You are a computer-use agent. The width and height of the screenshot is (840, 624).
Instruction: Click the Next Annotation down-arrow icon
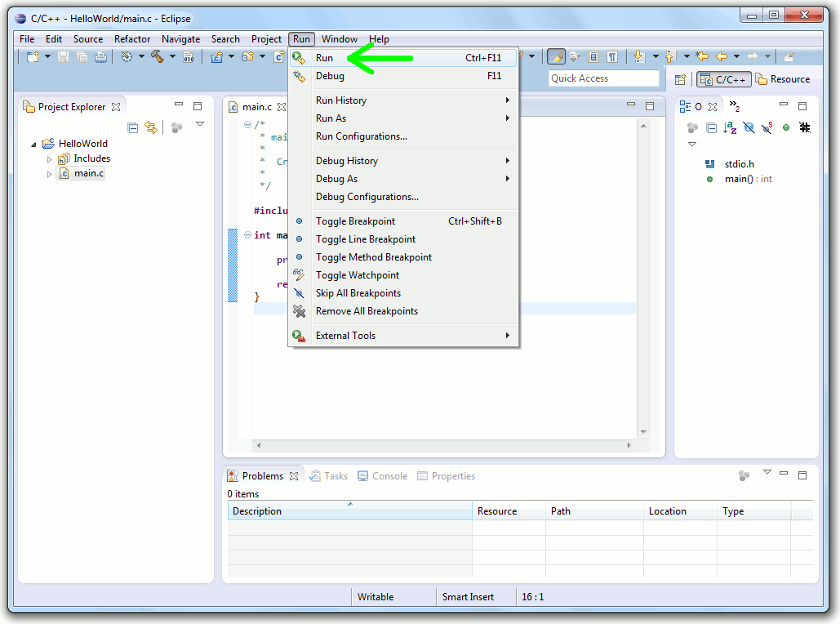(x=639, y=57)
